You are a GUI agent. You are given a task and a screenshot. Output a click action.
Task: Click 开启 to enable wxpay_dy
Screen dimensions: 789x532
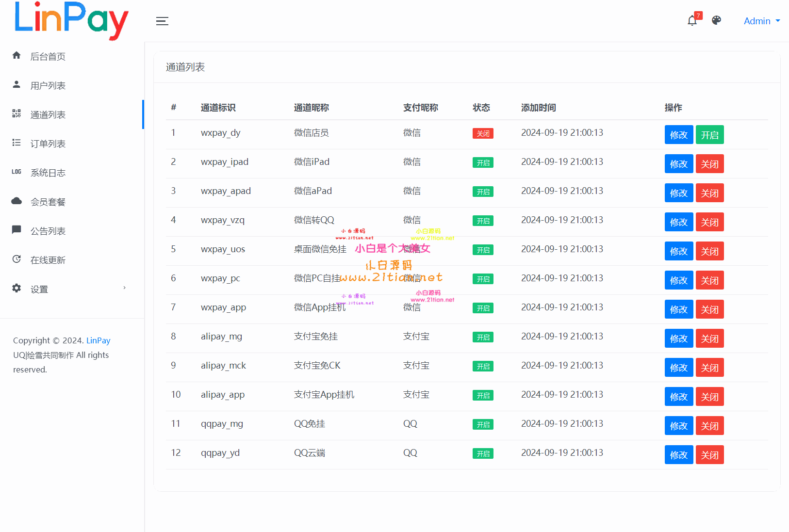(709, 135)
